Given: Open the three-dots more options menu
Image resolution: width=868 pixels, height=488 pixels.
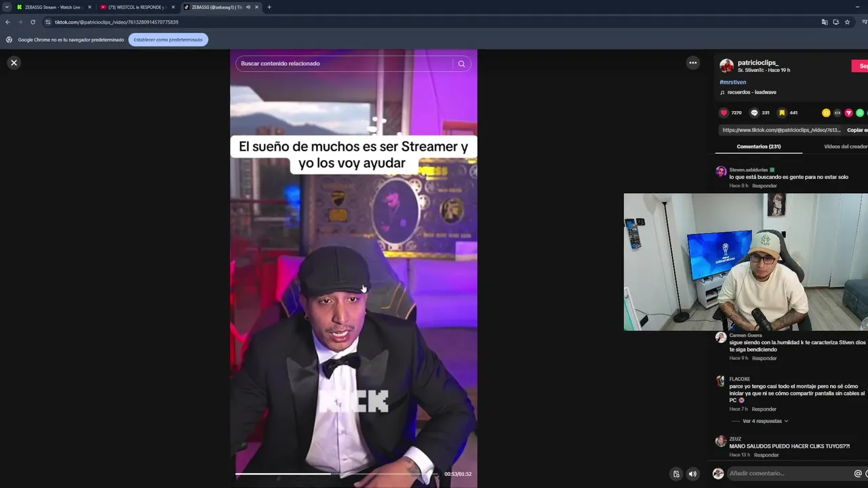Looking at the screenshot, I should 692,63.
